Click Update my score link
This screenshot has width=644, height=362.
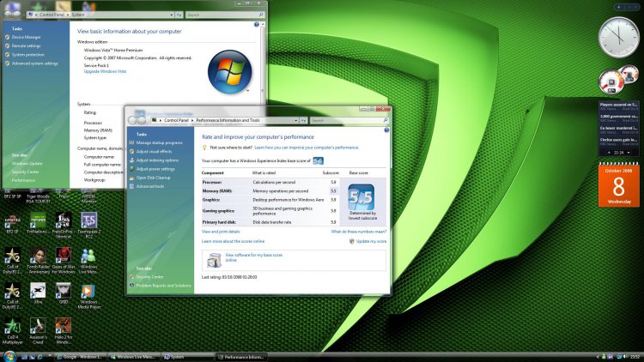pyautogui.click(x=371, y=241)
